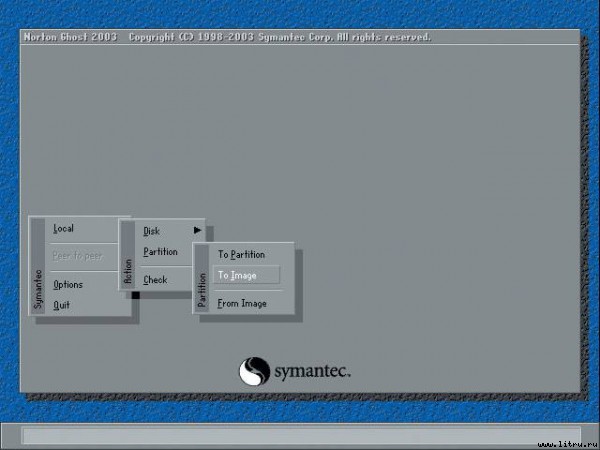Click the Norton Ghost 2003 title text
600x450 pixels.
pos(70,37)
